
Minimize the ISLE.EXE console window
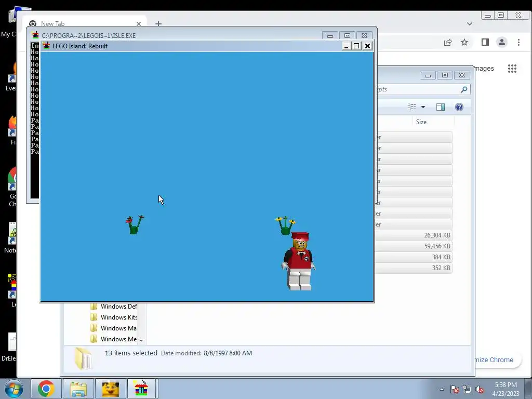(330, 36)
